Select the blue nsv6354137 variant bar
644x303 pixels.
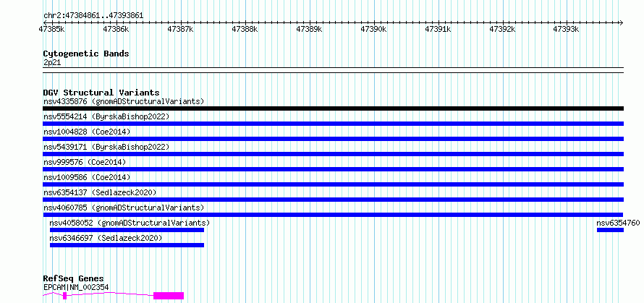pyautogui.click(x=334, y=200)
